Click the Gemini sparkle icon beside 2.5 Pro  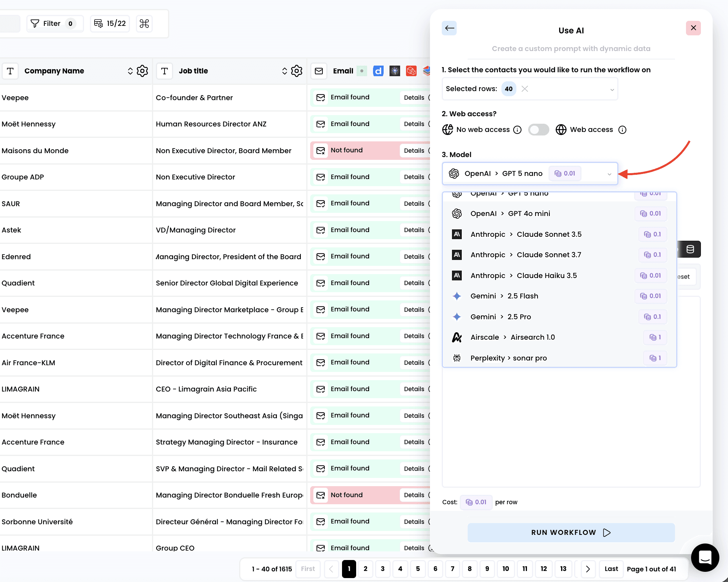point(457,317)
